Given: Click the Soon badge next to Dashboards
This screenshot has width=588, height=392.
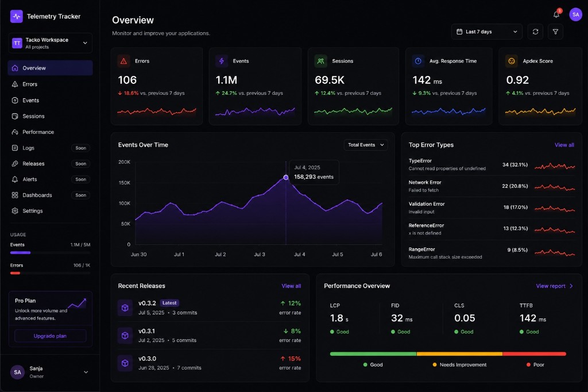Looking at the screenshot, I should (x=80, y=195).
